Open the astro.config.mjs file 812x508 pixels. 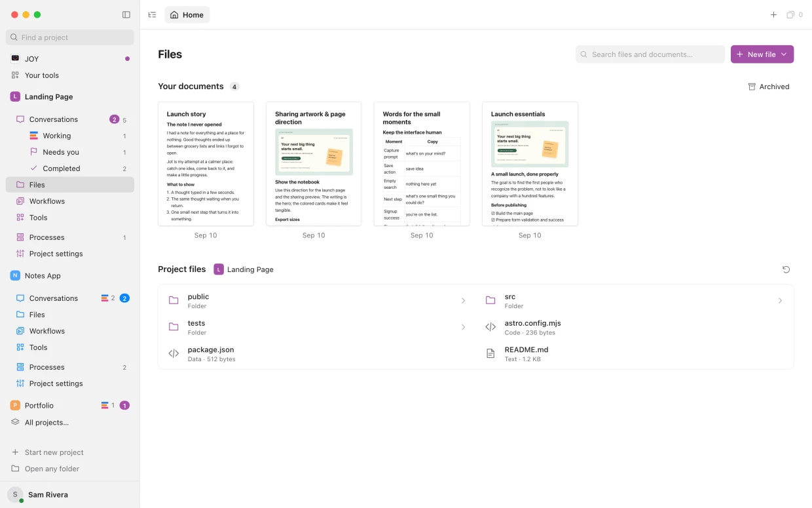click(635, 327)
